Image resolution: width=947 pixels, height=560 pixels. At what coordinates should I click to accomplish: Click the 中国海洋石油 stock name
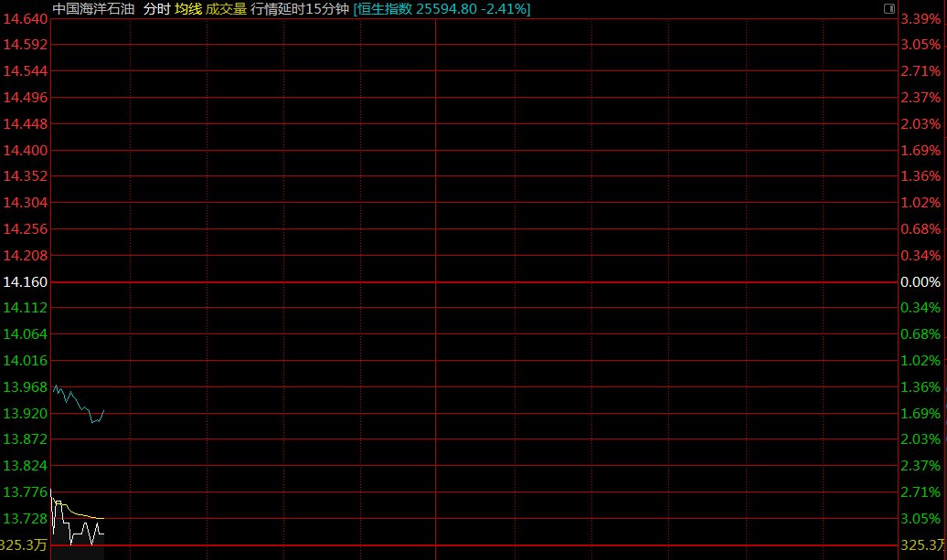click(x=93, y=8)
